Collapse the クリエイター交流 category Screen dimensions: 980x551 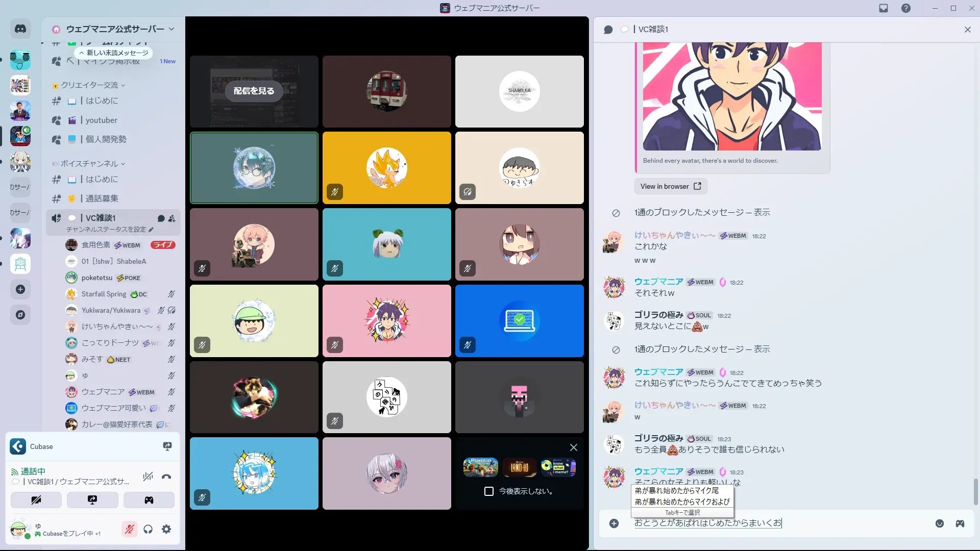point(89,85)
